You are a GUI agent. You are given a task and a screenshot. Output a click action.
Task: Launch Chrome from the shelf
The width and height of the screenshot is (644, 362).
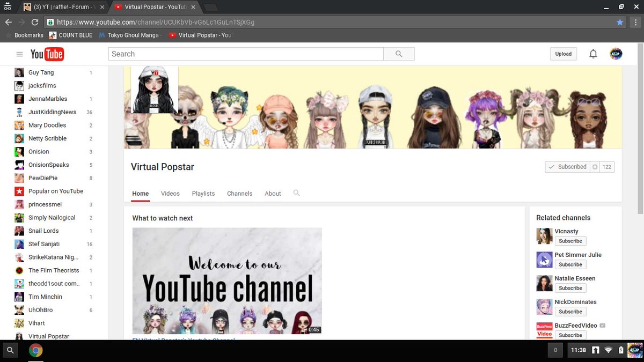tap(36, 351)
